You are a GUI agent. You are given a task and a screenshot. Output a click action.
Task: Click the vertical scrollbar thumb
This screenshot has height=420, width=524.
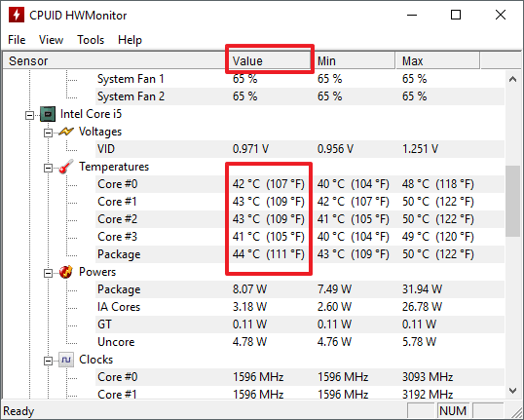tap(512, 202)
